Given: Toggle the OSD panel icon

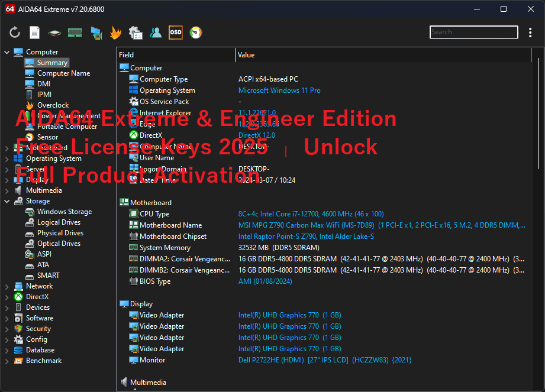Looking at the screenshot, I should pos(176,33).
